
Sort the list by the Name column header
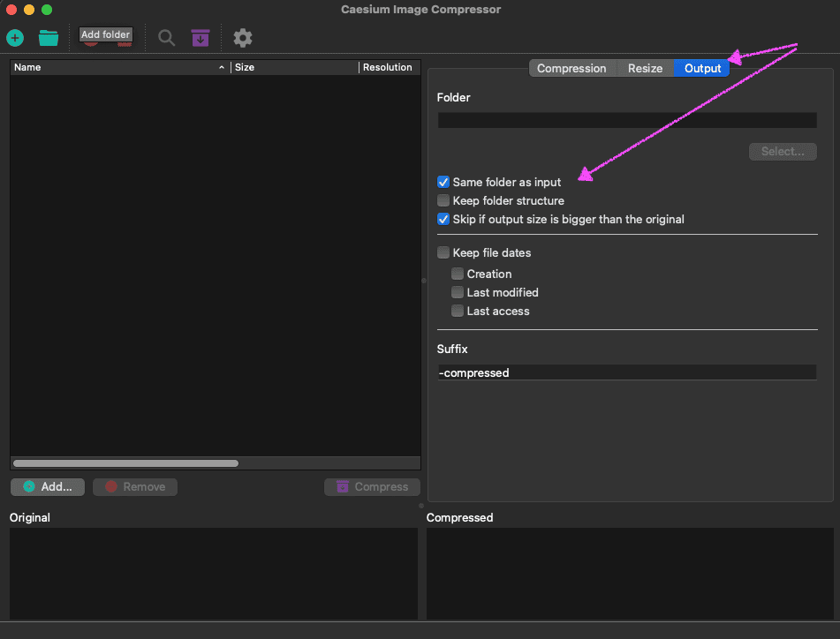click(x=115, y=67)
